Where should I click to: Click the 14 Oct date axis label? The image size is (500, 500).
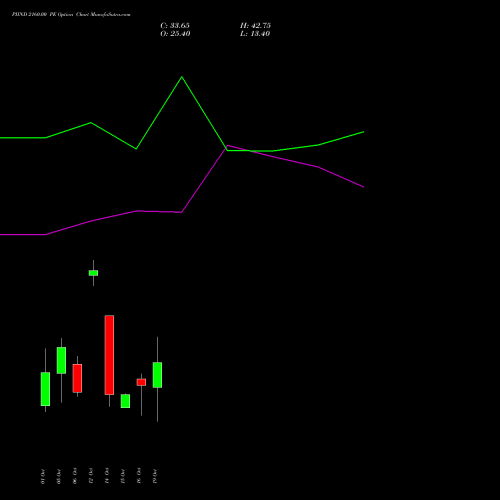point(107,476)
